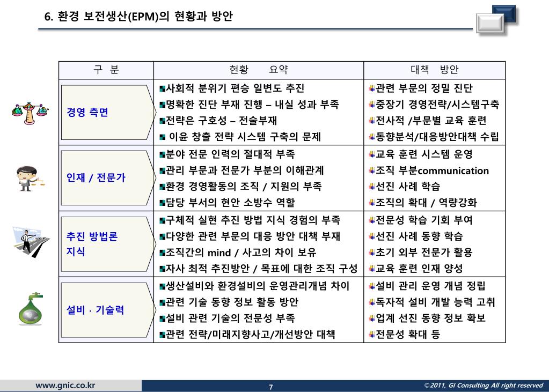Click text 초기 외부 전문가 활용
The width and height of the screenshot is (549, 392).
tap(424, 253)
